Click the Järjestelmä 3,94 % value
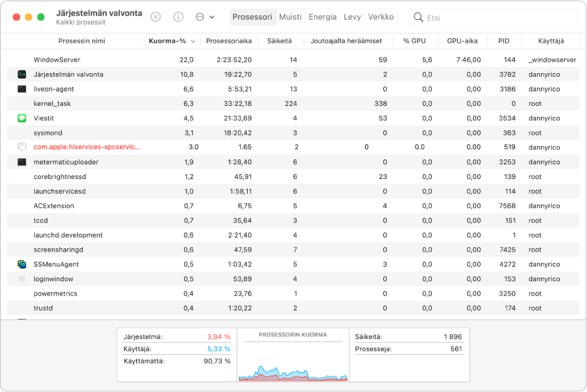 (219, 337)
